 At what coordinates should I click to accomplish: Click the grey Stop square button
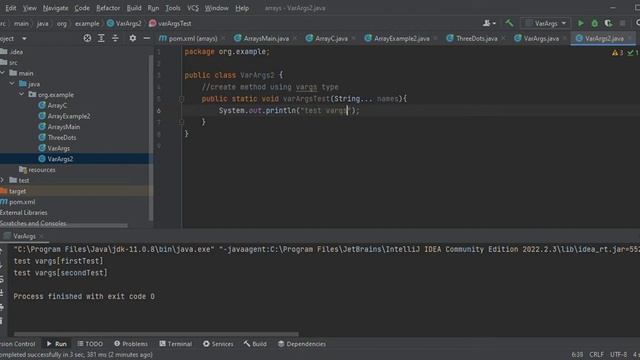point(622,23)
